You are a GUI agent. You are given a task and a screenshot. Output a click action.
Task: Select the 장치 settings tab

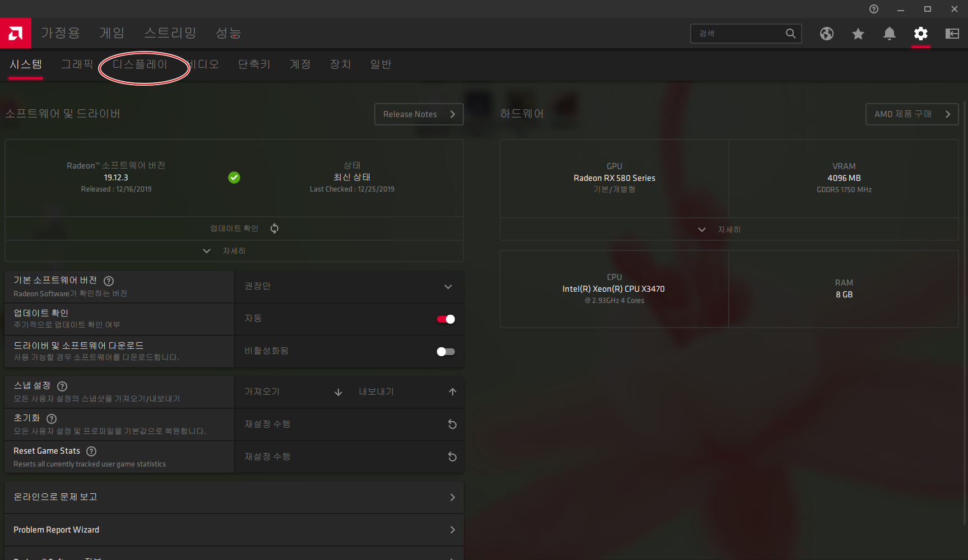pyautogui.click(x=341, y=64)
